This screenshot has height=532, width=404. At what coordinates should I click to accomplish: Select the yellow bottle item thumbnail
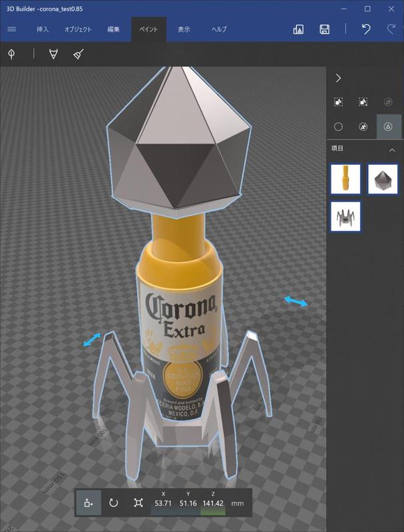tap(345, 179)
